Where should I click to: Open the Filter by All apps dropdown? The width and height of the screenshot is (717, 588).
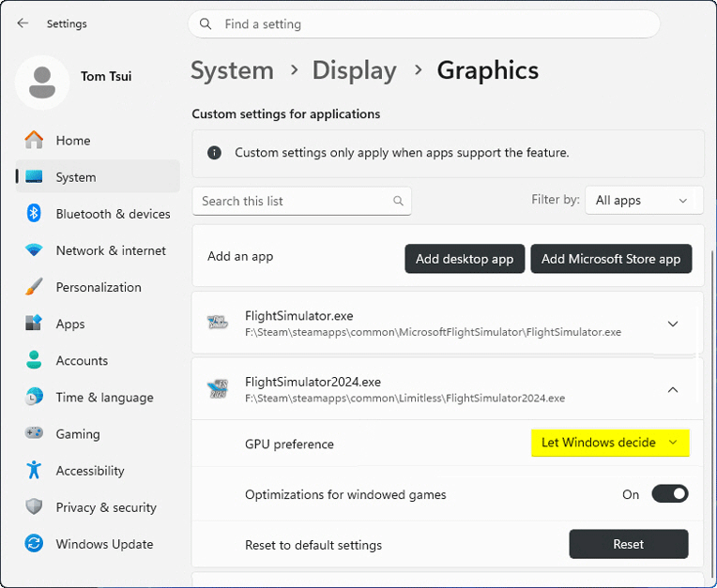[643, 201]
